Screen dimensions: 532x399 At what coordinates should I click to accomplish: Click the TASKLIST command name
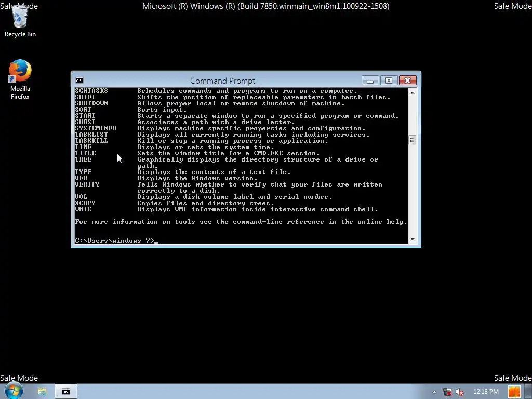point(91,135)
